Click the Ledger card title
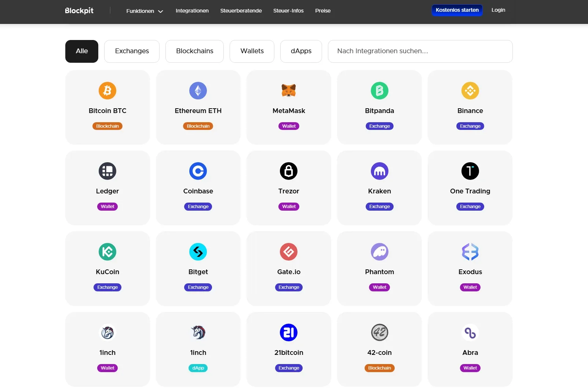 (107, 191)
